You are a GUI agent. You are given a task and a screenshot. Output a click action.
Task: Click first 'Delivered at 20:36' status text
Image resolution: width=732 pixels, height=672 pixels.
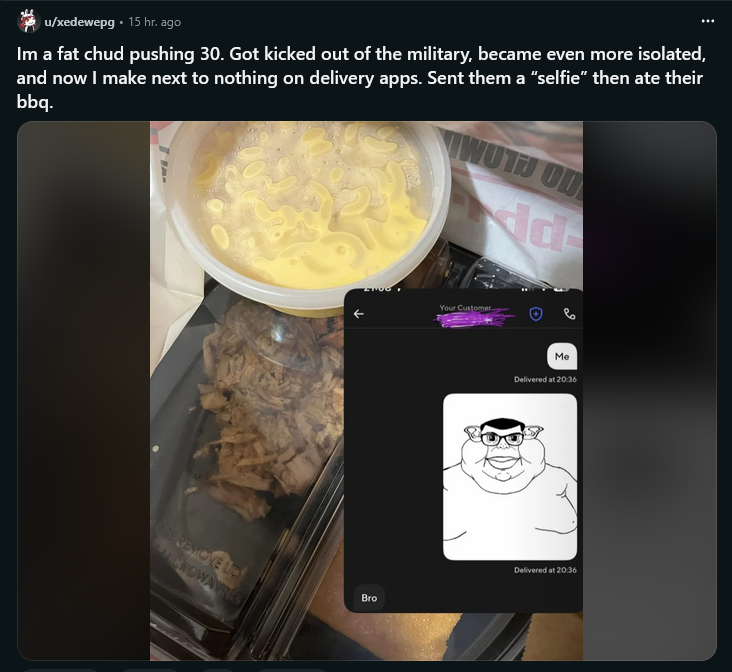545,379
